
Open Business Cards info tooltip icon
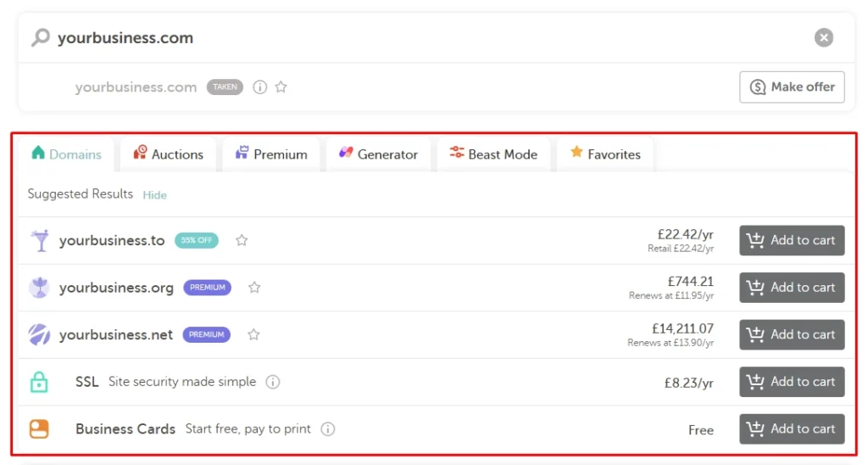pos(328,429)
